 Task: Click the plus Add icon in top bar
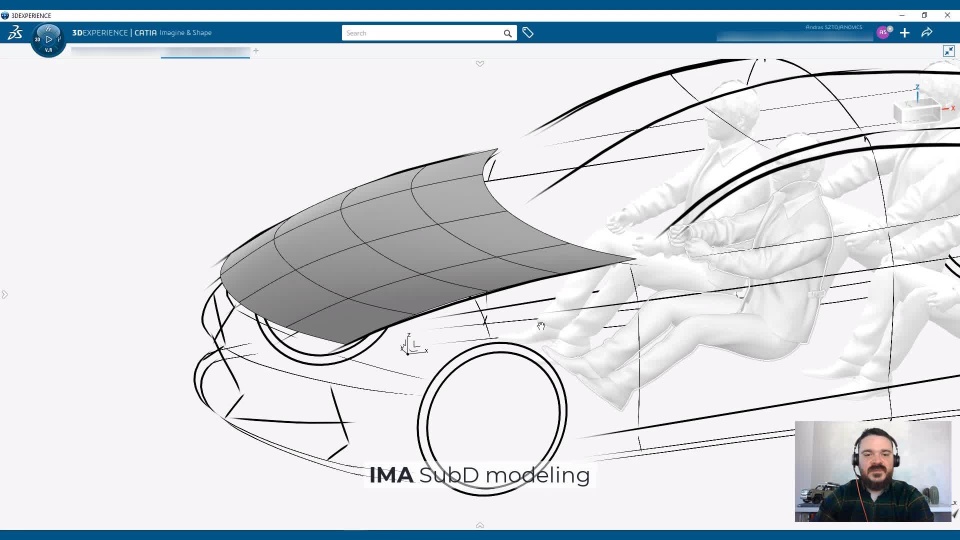(x=905, y=32)
